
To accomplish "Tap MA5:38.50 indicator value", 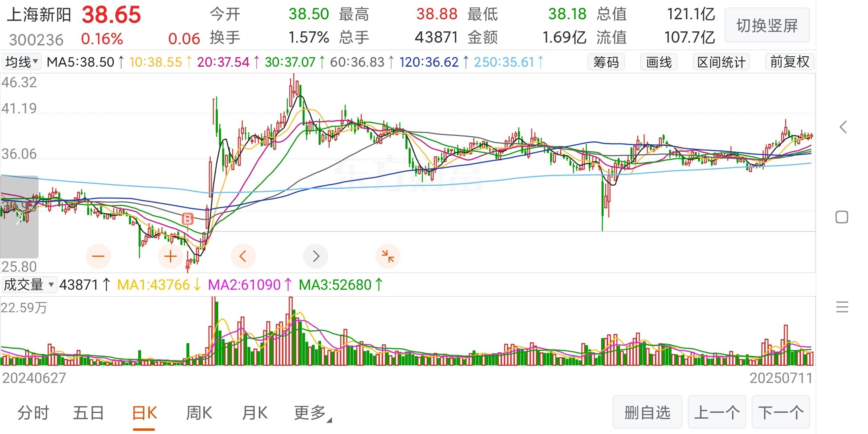I will [80, 62].
